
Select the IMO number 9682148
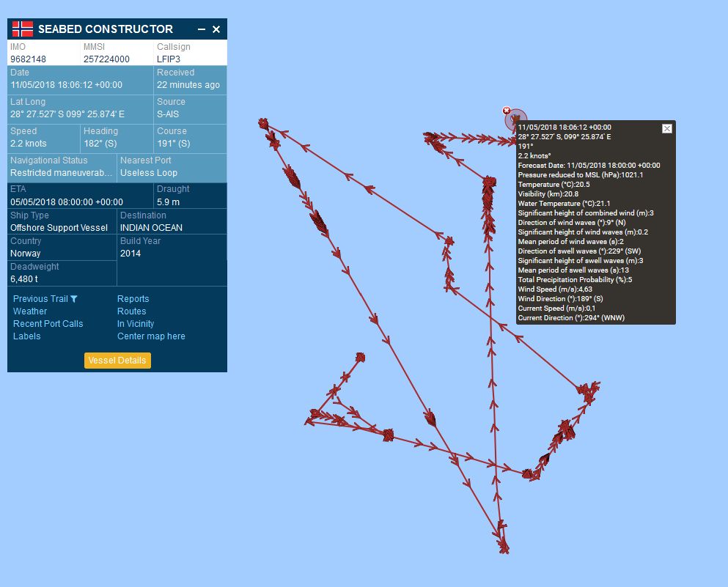coord(29,59)
